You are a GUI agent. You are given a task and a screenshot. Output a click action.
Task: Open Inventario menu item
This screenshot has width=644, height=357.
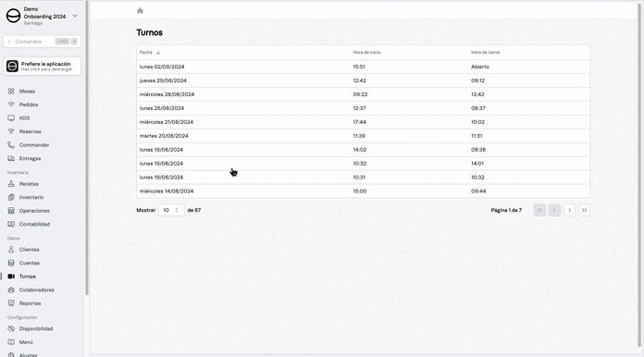pyautogui.click(x=31, y=197)
